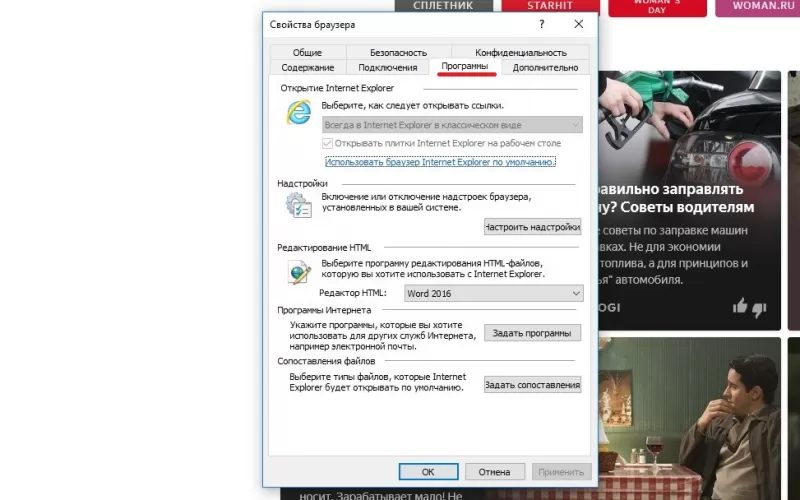Click the Надстройки section heading
Screen dimensions: 800x500
[303, 184]
